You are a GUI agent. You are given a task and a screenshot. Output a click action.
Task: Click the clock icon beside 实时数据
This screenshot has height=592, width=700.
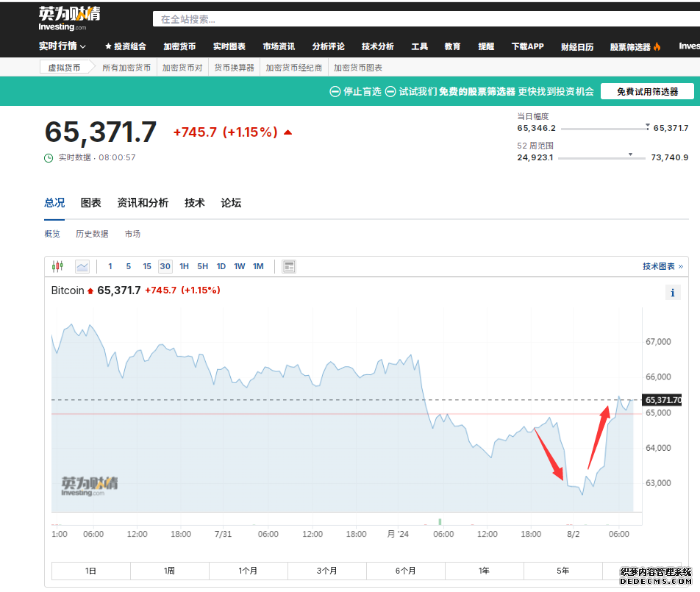pyautogui.click(x=49, y=157)
